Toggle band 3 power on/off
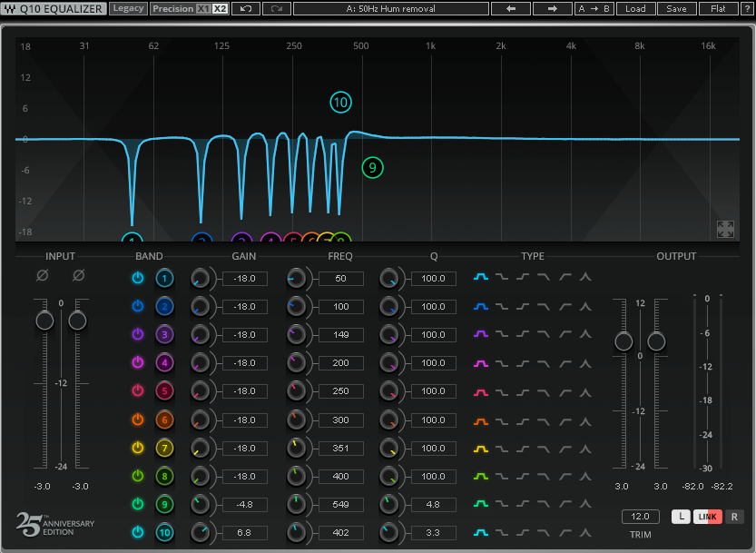Image resolution: width=756 pixels, height=553 pixels. click(x=138, y=334)
